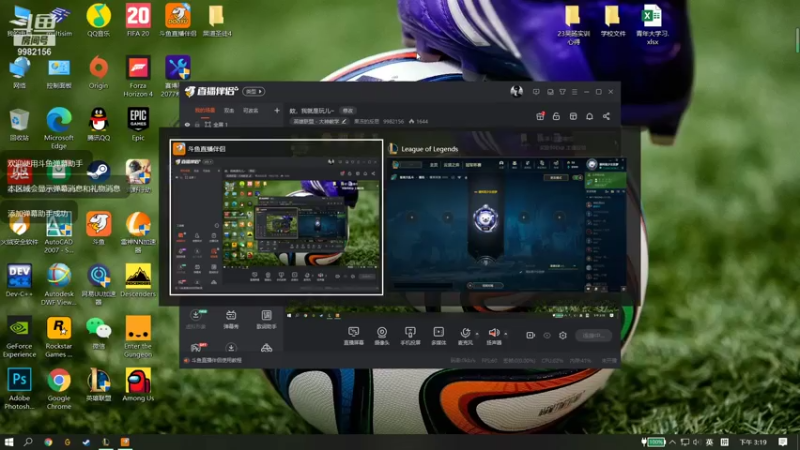The width and height of the screenshot is (800, 450).
Task: Open QQ音乐 desktop icon
Action: click(98, 20)
